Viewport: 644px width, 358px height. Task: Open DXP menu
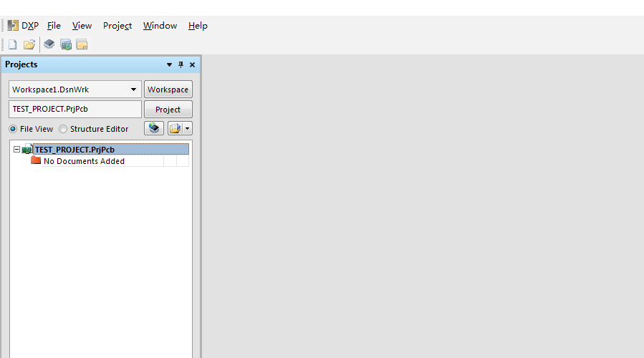point(30,26)
